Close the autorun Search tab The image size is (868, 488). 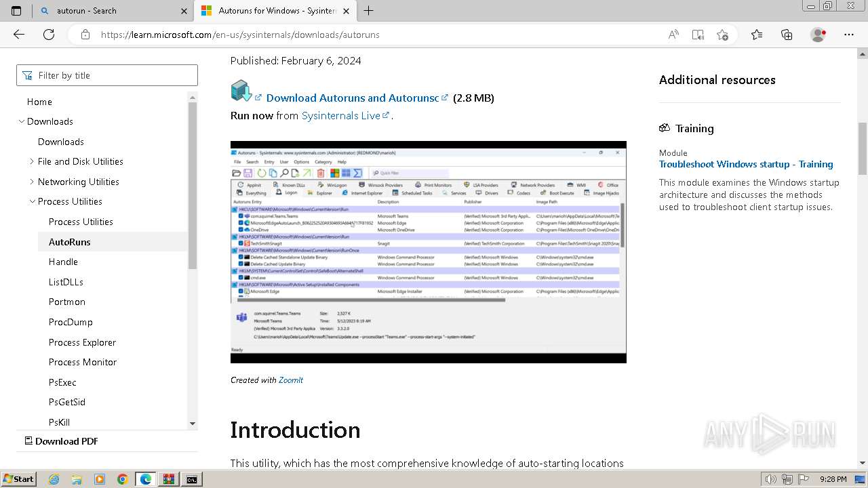[x=184, y=11]
